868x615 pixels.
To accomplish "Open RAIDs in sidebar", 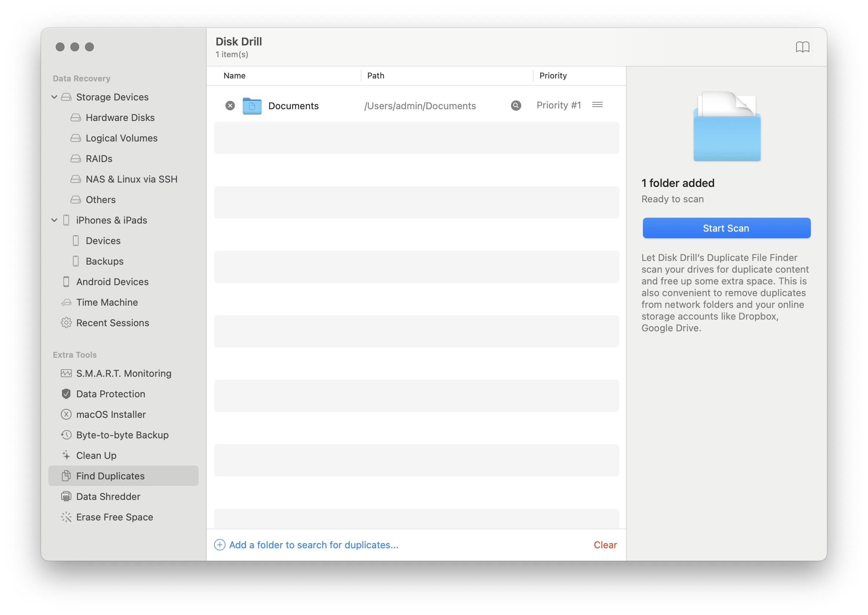I will pos(99,158).
